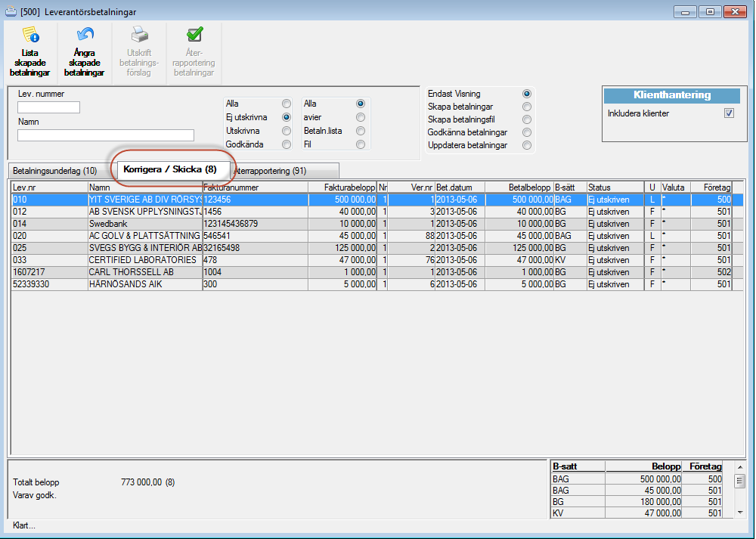The width and height of the screenshot is (756, 539).
Task: Select Godkänna betalningar mode
Action: pos(526,132)
